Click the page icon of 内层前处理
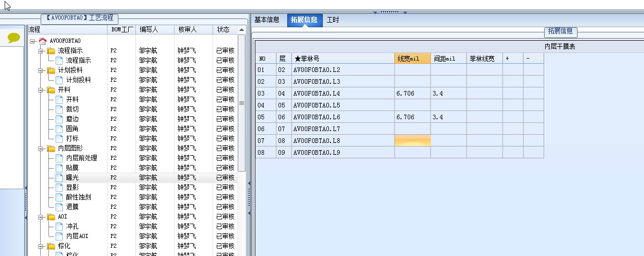The width and height of the screenshot is (644, 256). coord(59,158)
